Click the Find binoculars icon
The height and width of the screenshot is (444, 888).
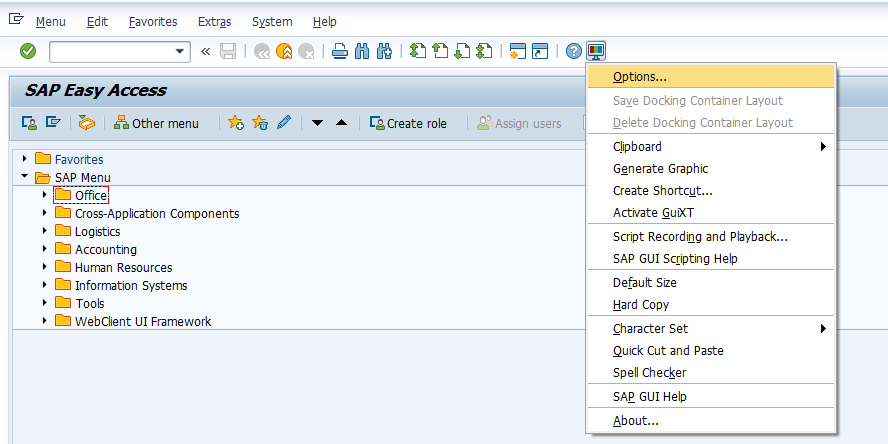(x=362, y=52)
